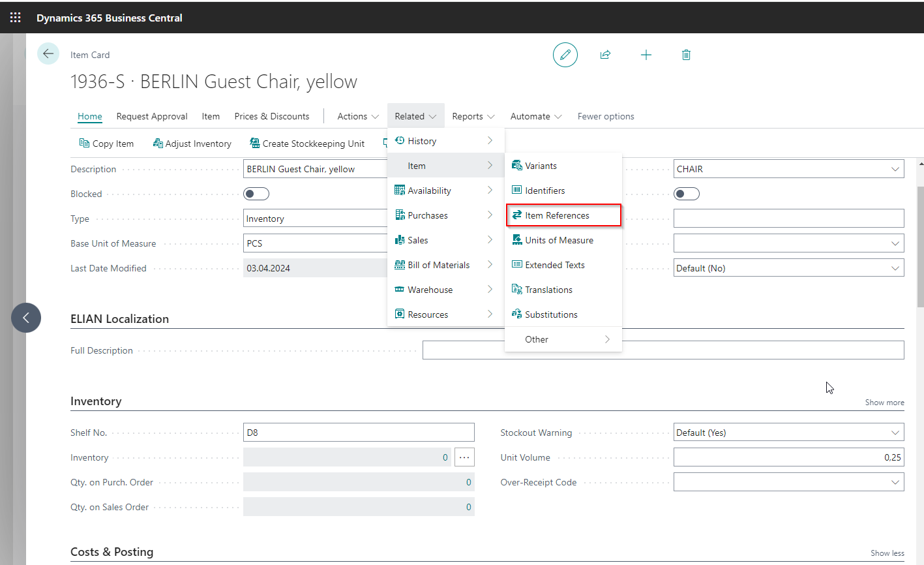
Task: Click the Sales icon
Action: 400,239
